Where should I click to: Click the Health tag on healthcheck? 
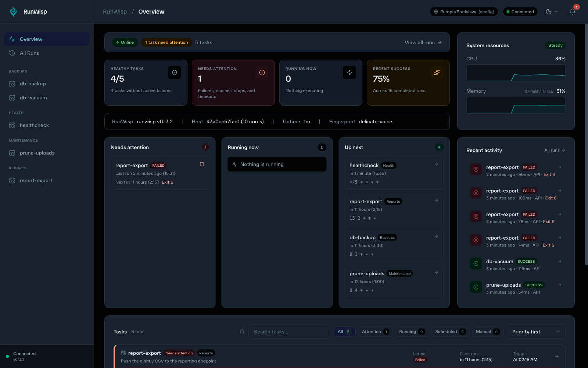[388, 166]
